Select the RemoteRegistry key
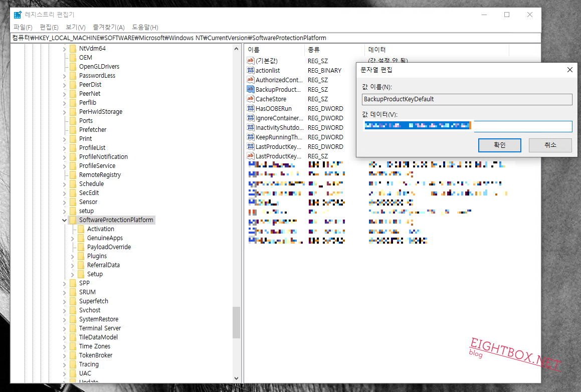Screen dimensions: 581x392 [x=100, y=174]
